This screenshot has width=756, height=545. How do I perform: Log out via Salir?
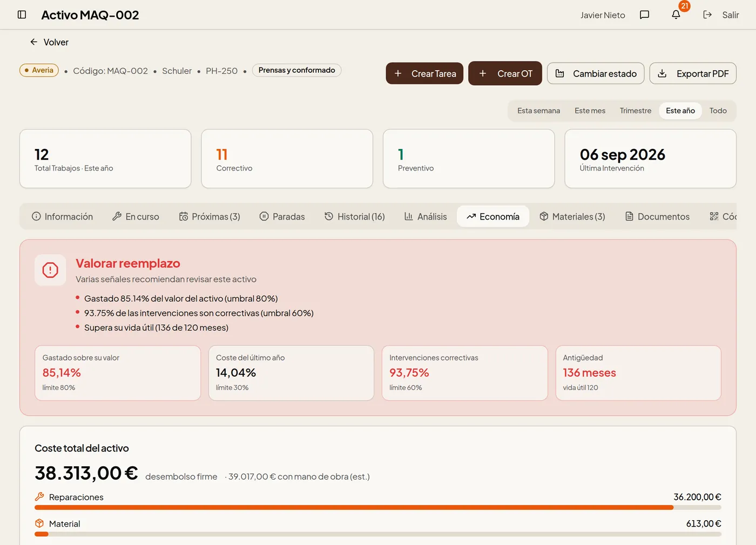[731, 15]
